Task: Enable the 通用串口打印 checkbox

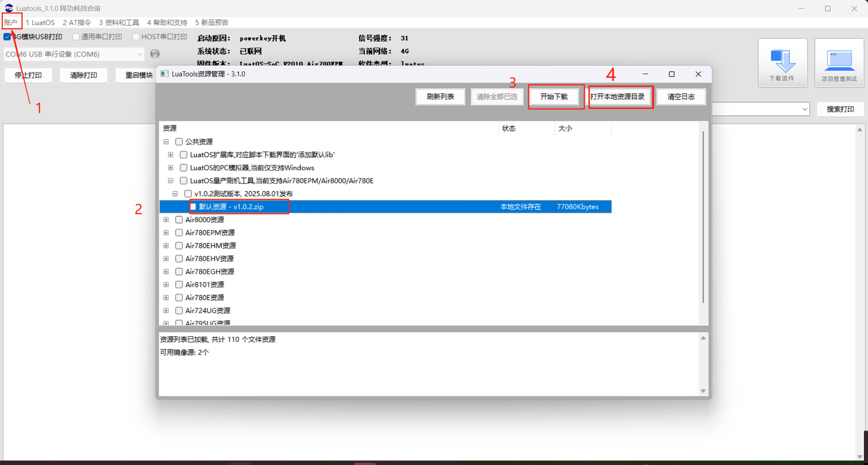Action: coord(76,37)
